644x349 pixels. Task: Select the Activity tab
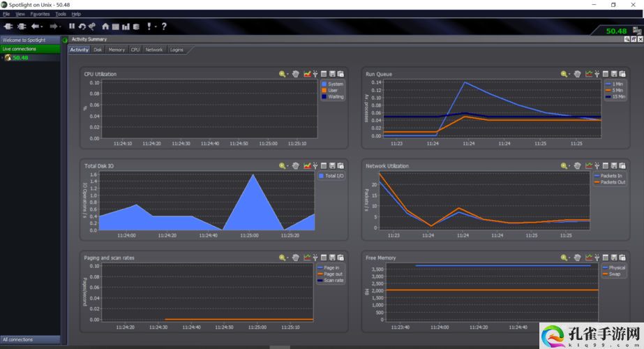point(79,50)
